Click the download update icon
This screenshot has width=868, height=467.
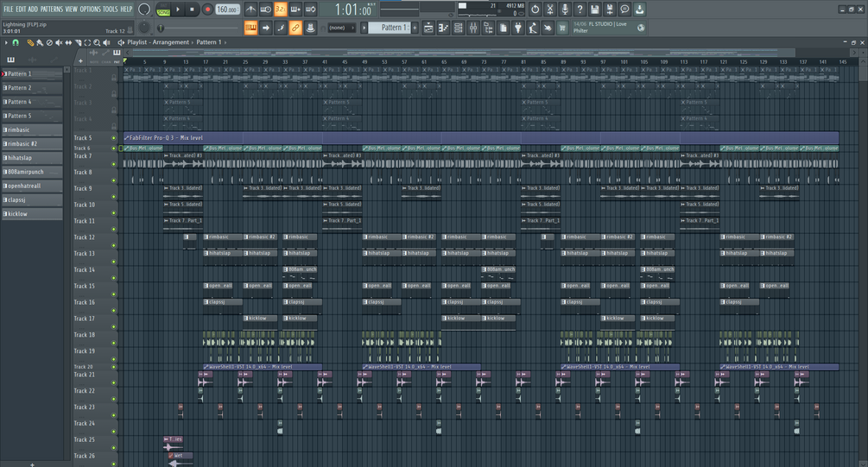(640, 9)
